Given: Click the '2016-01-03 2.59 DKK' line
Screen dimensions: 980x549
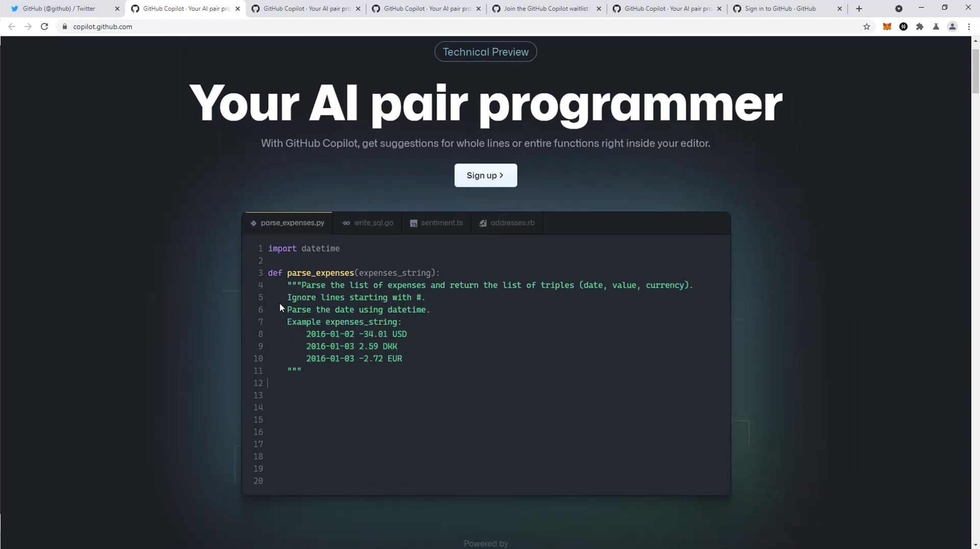Looking at the screenshot, I should [x=352, y=346].
